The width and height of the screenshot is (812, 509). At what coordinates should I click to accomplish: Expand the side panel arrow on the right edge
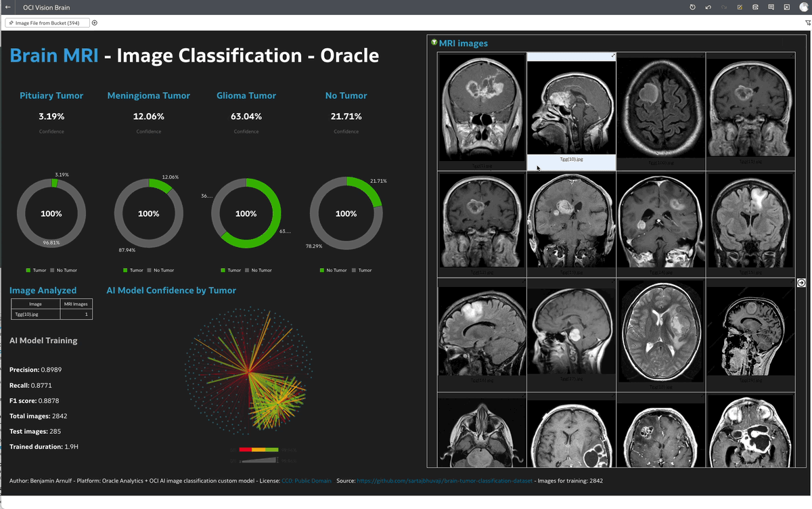801,282
